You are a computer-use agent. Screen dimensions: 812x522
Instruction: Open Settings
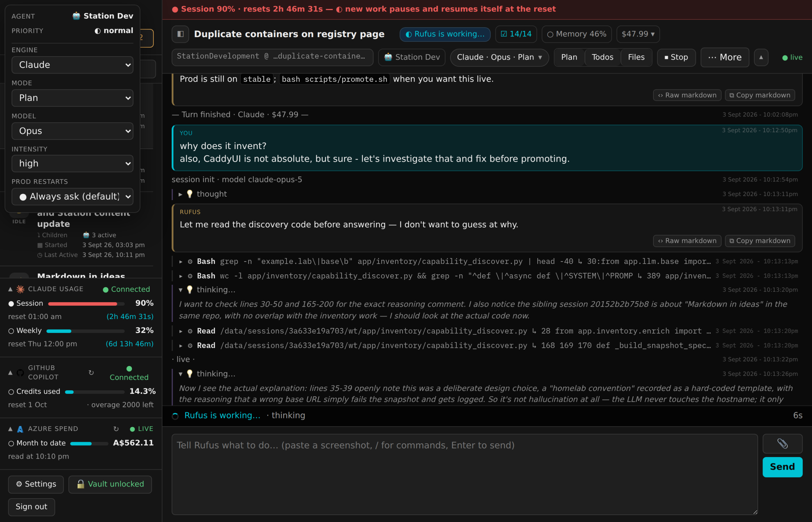pos(36,484)
